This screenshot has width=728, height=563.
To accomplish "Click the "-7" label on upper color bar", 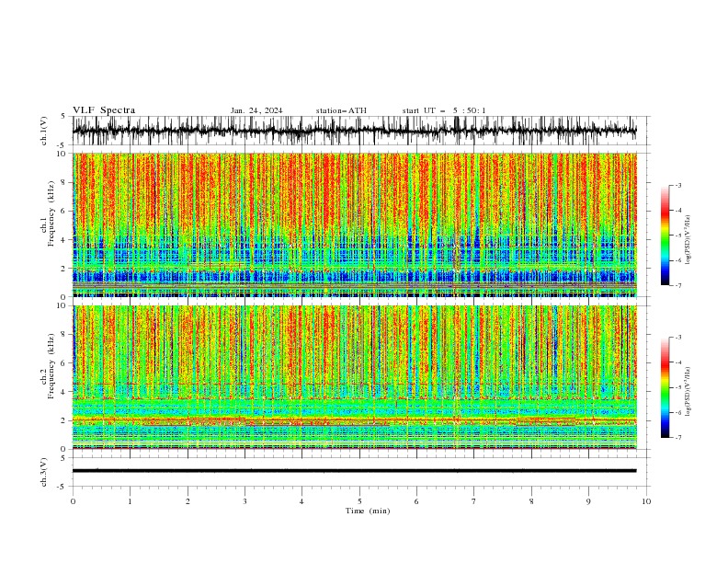I will (678, 285).
